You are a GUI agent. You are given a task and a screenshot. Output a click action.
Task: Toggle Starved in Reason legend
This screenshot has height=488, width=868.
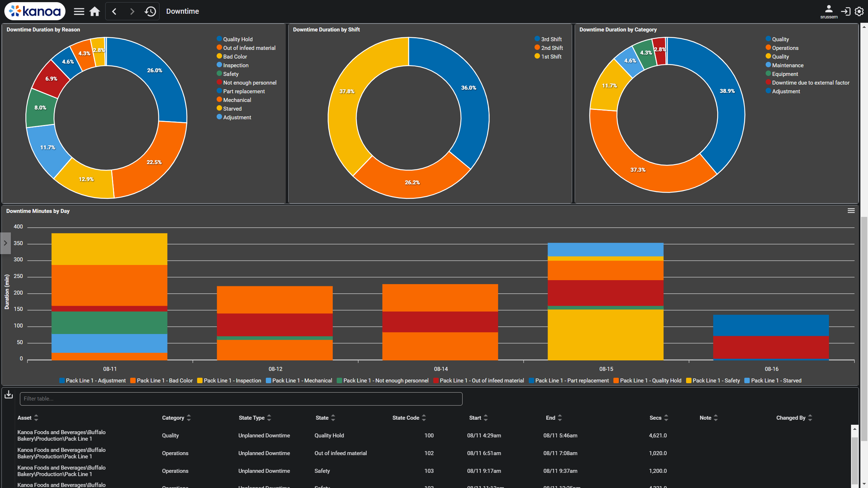click(229, 108)
